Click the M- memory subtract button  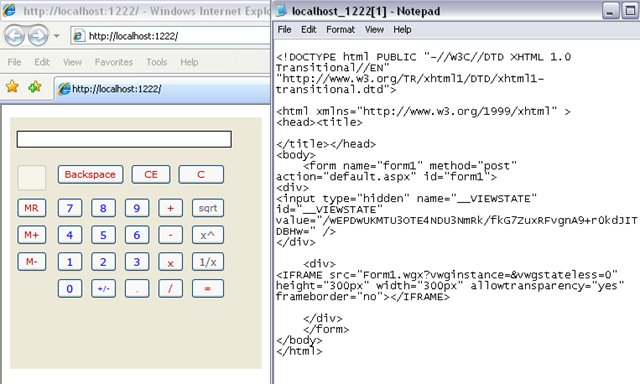(x=31, y=262)
